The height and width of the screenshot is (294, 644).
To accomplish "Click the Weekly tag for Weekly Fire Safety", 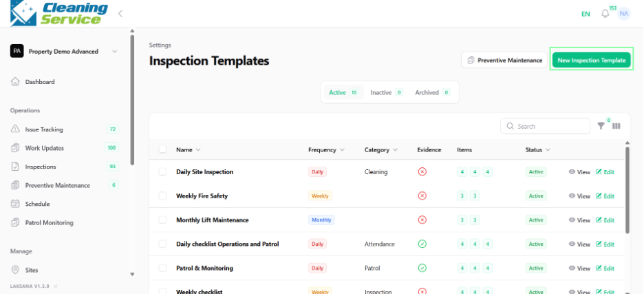I will coord(320,196).
